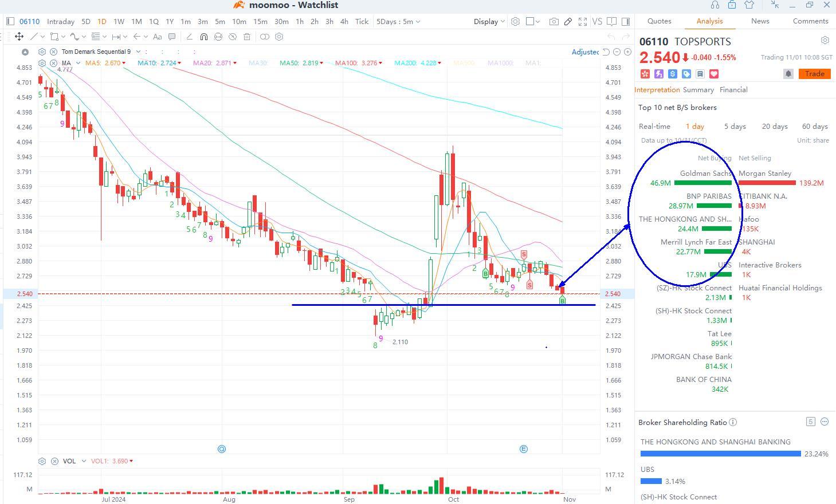Switch to the Quotes tab
Image resolution: width=836 pixels, height=504 pixels.
click(x=659, y=21)
